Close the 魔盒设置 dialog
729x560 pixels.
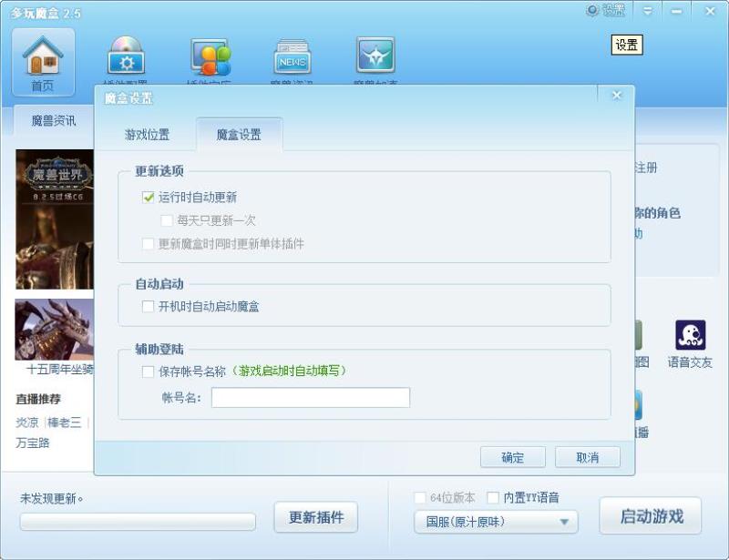coord(617,96)
